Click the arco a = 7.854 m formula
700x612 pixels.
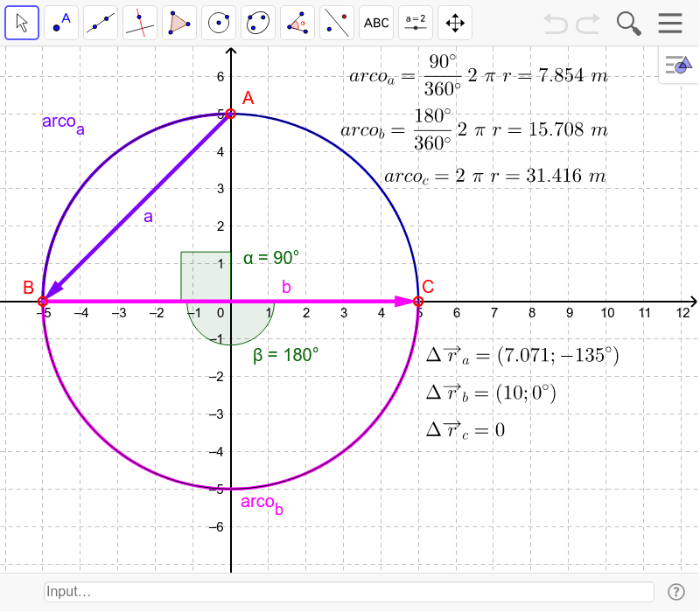click(x=479, y=75)
